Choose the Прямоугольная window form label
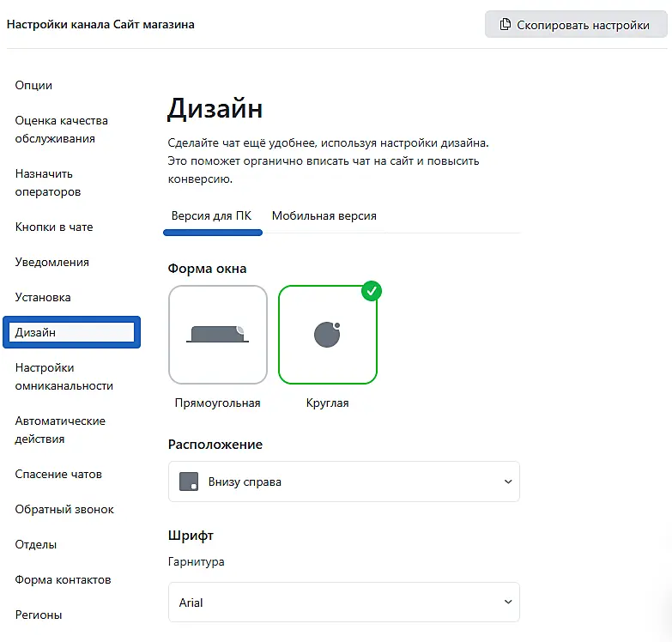 point(217,403)
